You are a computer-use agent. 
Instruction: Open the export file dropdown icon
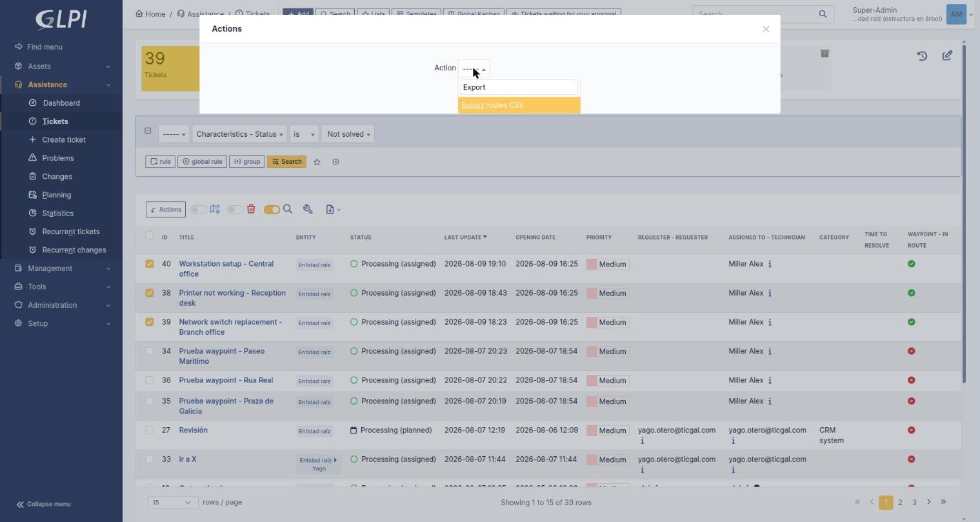click(333, 209)
